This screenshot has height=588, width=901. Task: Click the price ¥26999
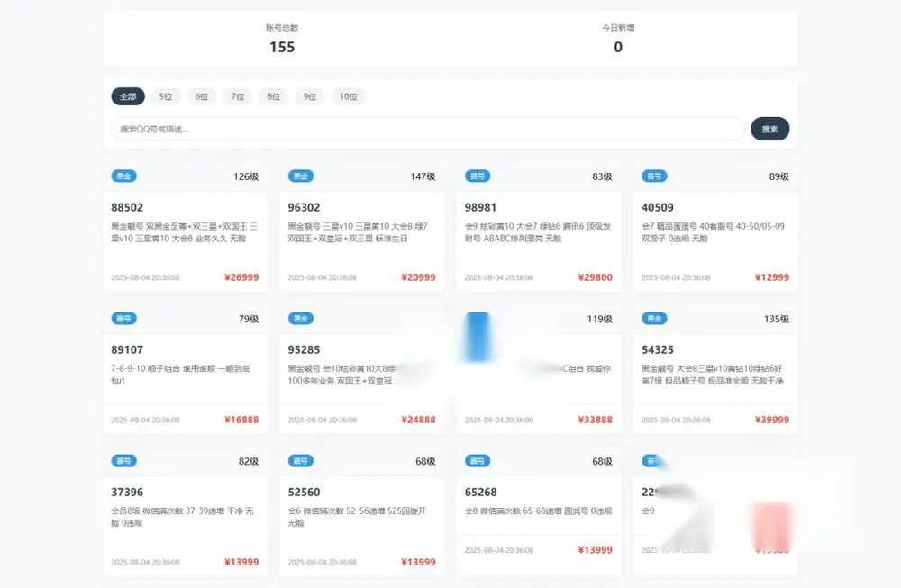click(241, 277)
